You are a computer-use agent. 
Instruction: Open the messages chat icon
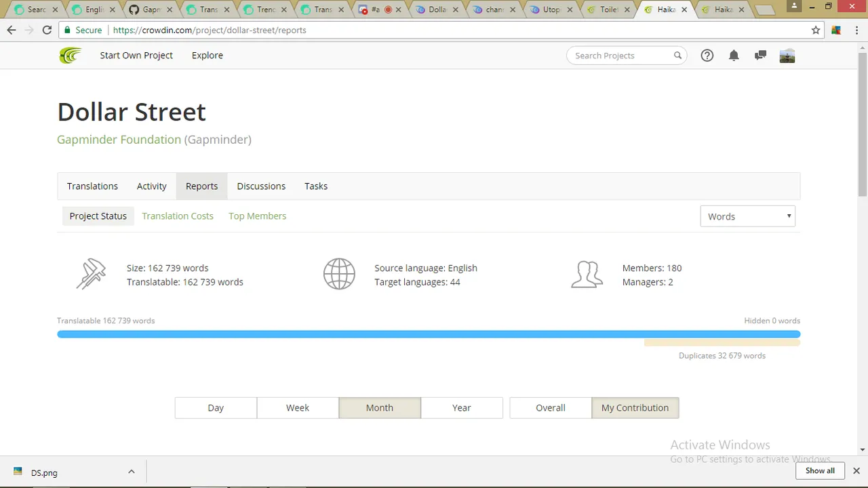pyautogui.click(x=760, y=56)
